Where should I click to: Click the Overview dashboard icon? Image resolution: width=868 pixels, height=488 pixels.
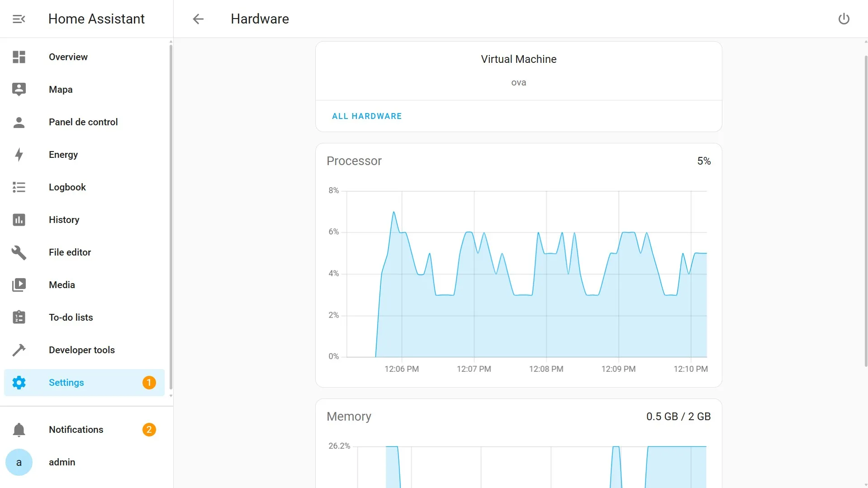[x=19, y=57]
